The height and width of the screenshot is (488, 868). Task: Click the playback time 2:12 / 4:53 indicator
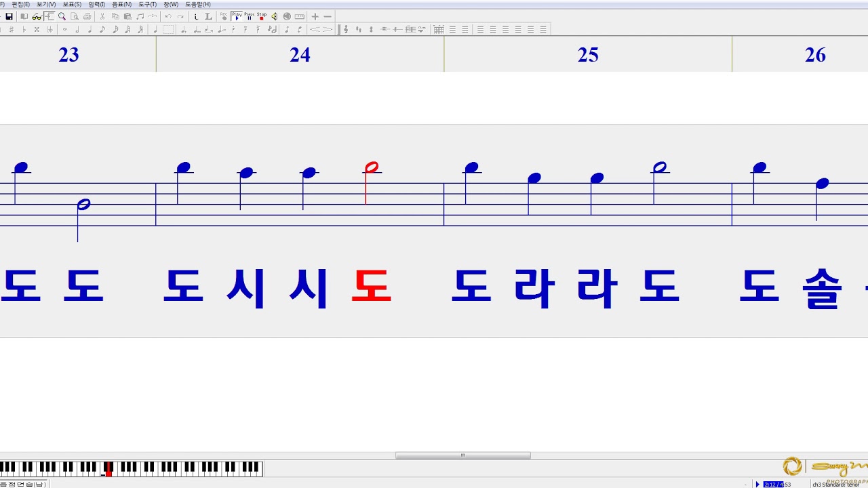point(777,484)
